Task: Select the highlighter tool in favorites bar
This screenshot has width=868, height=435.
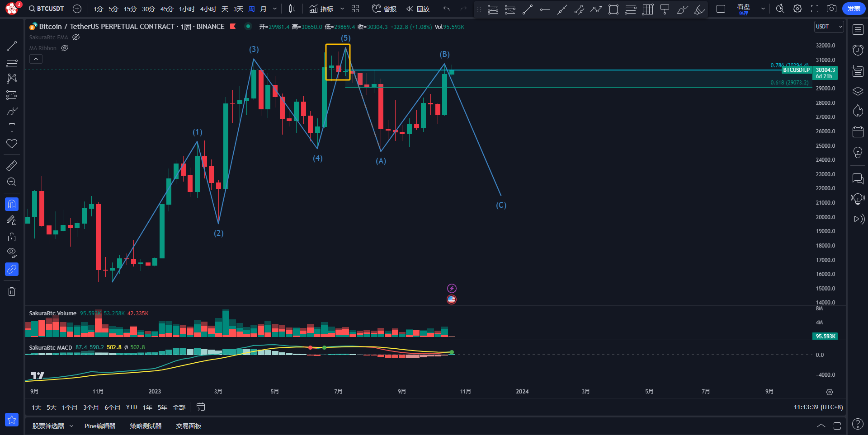Action: point(699,9)
